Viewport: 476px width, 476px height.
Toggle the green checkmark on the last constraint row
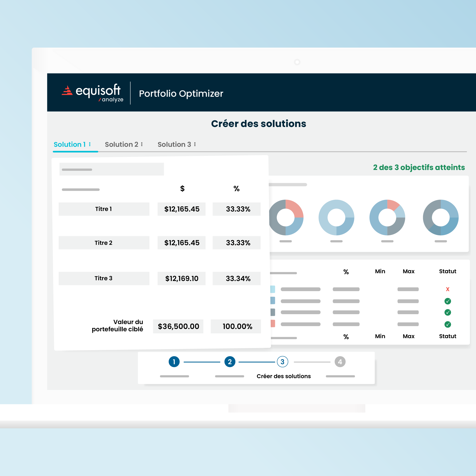click(448, 324)
